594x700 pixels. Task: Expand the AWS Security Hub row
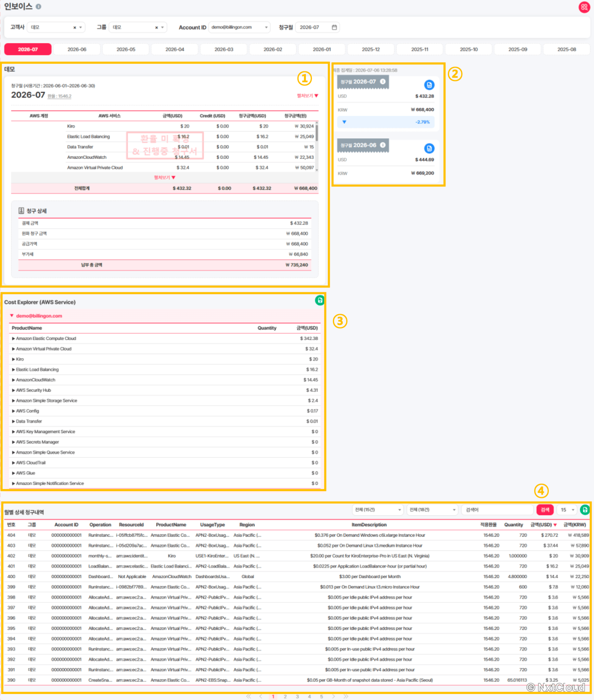click(14, 390)
